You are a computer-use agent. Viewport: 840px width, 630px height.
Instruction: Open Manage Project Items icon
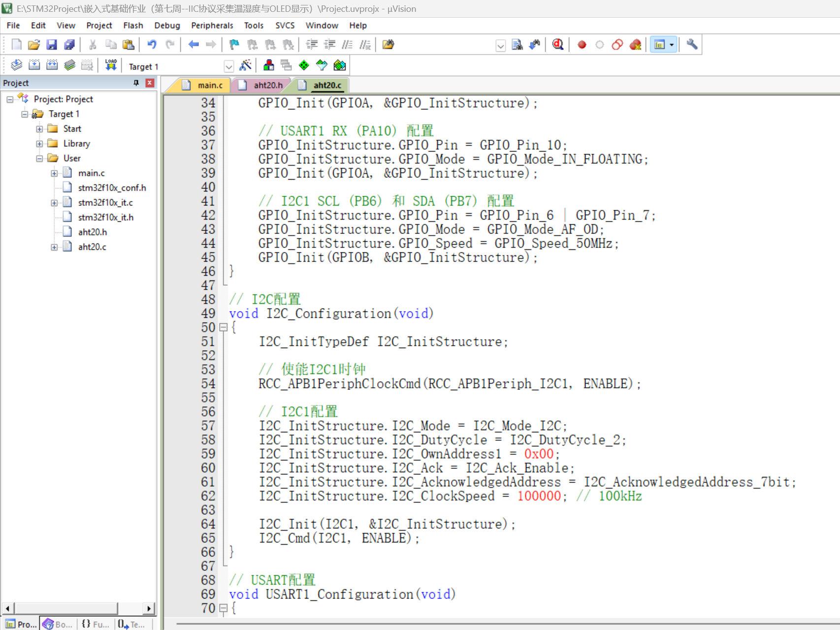pyautogui.click(x=269, y=65)
